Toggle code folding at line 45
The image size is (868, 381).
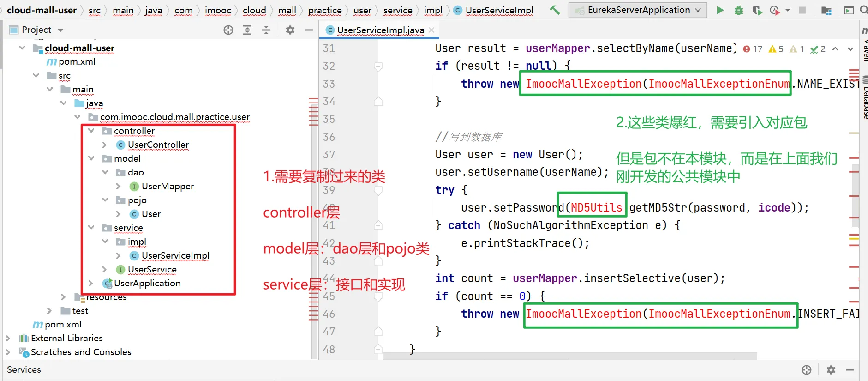[x=378, y=296]
